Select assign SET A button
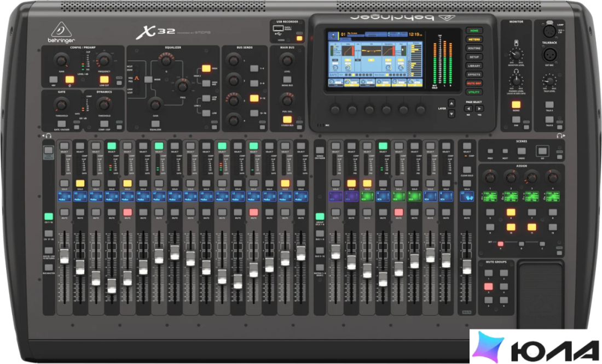 [x=500, y=244]
